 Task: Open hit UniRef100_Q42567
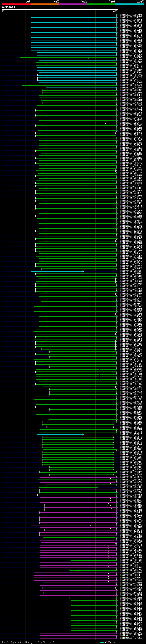[131, 22]
